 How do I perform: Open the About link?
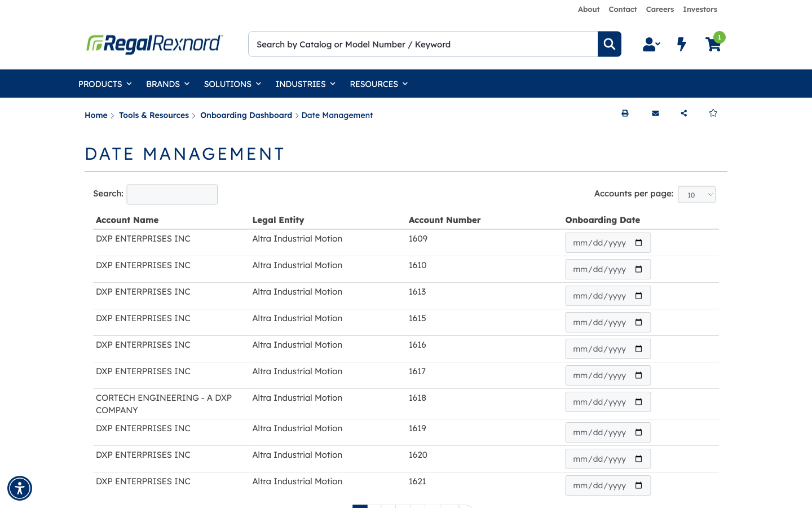click(589, 10)
